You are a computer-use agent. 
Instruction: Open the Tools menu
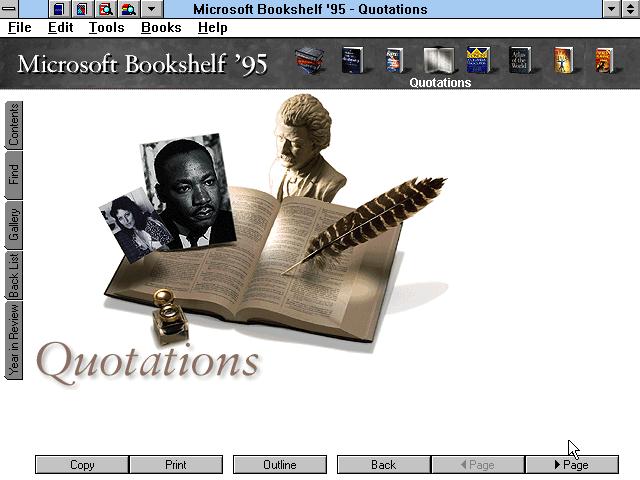pyautogui.click(x=107, y=28)
